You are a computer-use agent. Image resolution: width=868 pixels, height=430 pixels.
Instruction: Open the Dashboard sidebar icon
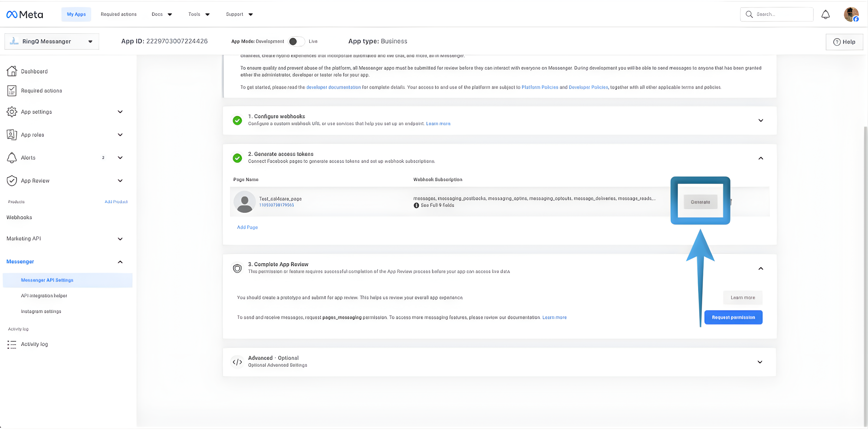click(x=11, y=71)
